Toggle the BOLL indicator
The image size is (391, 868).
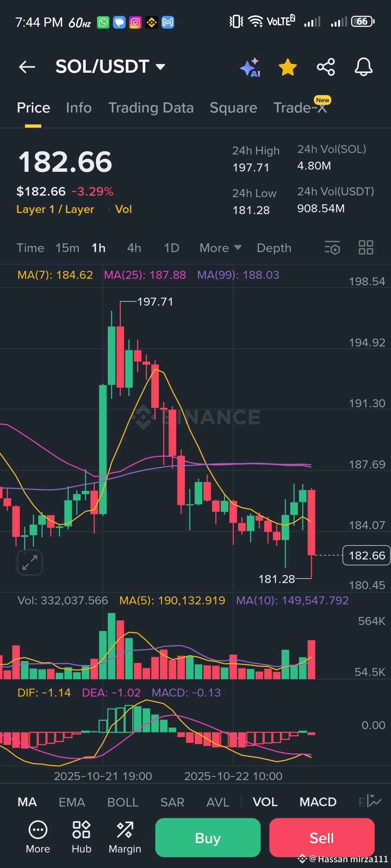[x=123, y=802]
